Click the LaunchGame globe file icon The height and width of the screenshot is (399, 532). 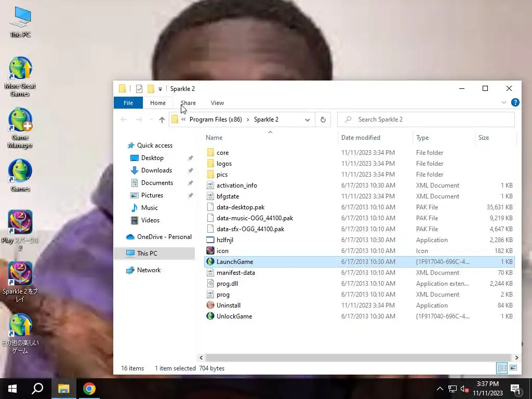(210, 262)
